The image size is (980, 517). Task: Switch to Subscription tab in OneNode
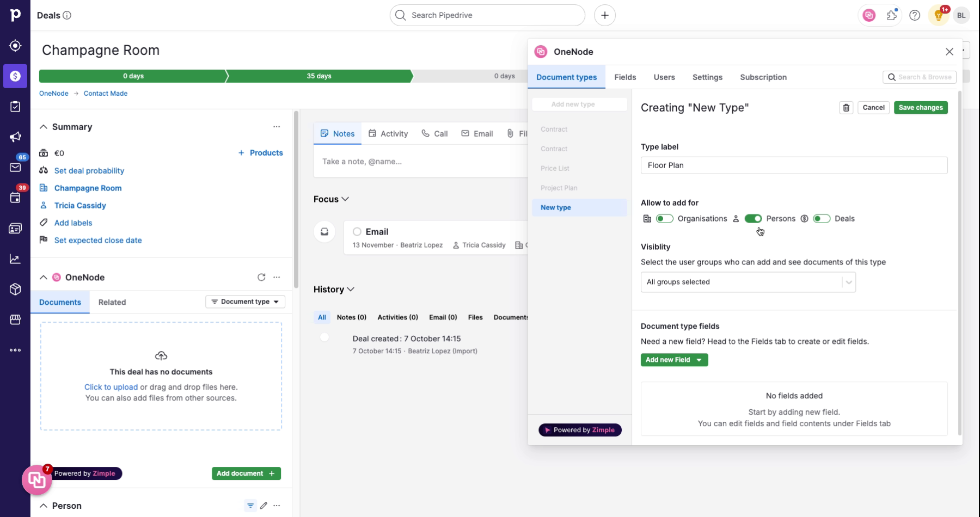point(763,77)
